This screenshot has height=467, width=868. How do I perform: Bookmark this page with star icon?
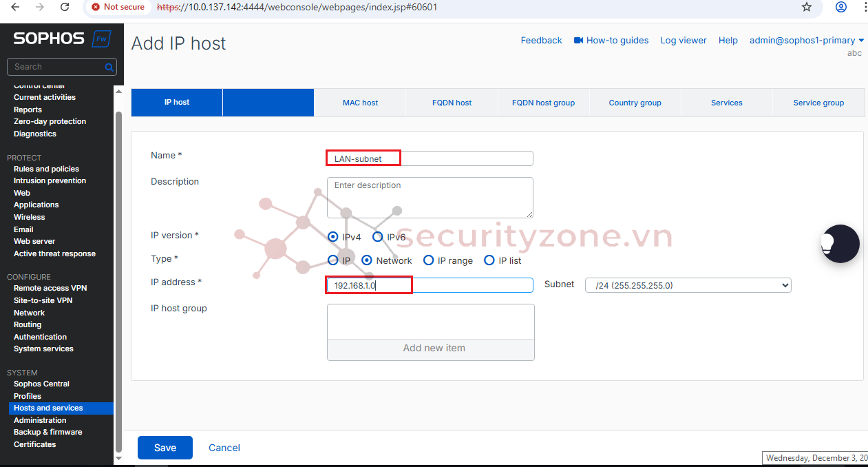click(x=807, y=8)
